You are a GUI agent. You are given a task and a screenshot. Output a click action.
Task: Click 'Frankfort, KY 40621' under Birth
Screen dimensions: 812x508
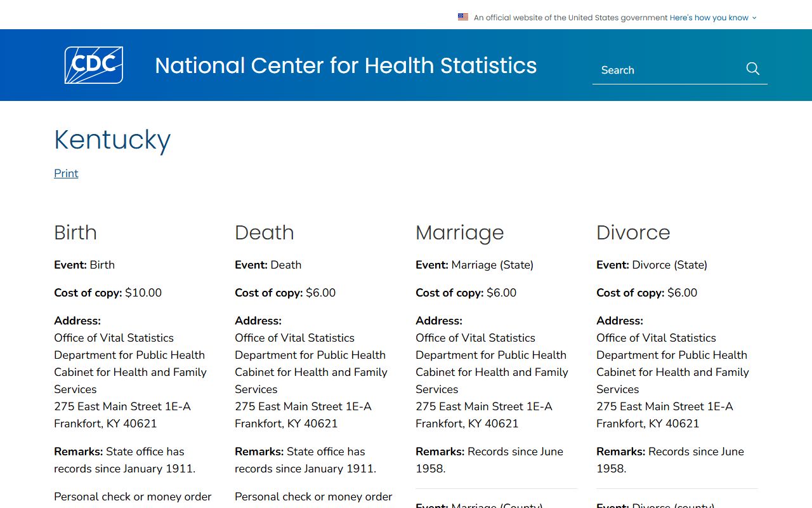click(105, 424)
